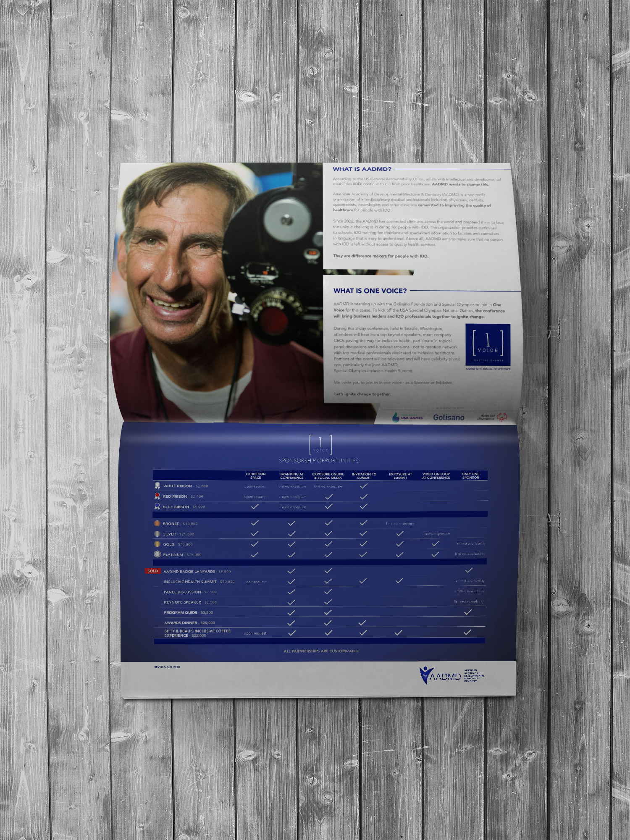Click the "BITTY & BEAU'S INCLUSIVE COFFEE EXPERIENCE" label
Viewport: 630px width, 840px height.
[197, 633]
